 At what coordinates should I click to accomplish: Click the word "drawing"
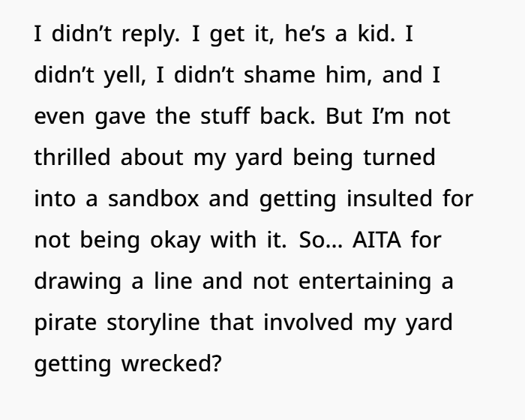coord(78,282)
